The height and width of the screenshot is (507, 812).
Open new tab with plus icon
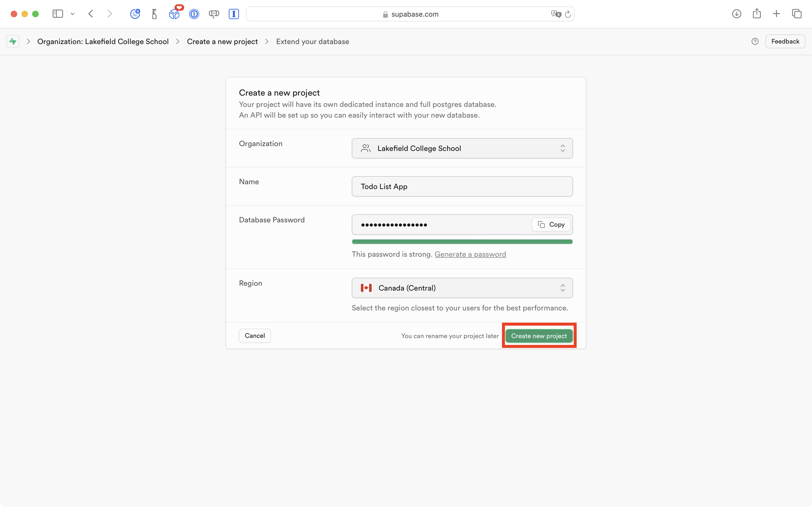pyautogui.click(x=777, y=14)
